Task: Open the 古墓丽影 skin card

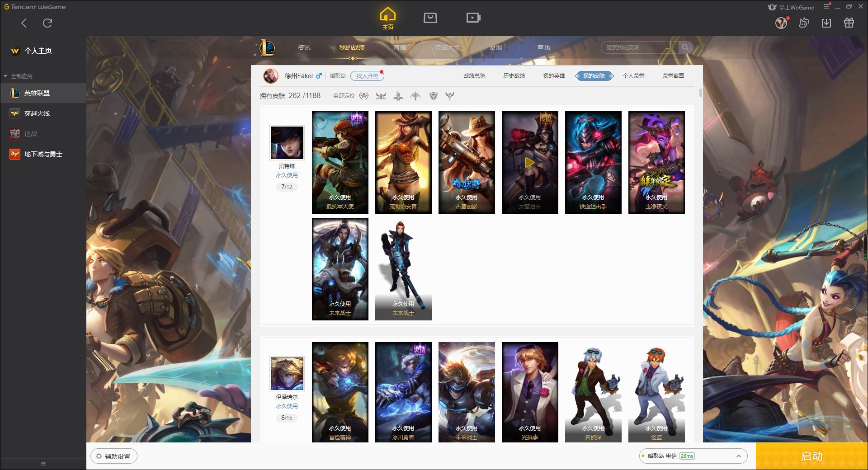Action: pyautogui.click(x=467, y=162)
